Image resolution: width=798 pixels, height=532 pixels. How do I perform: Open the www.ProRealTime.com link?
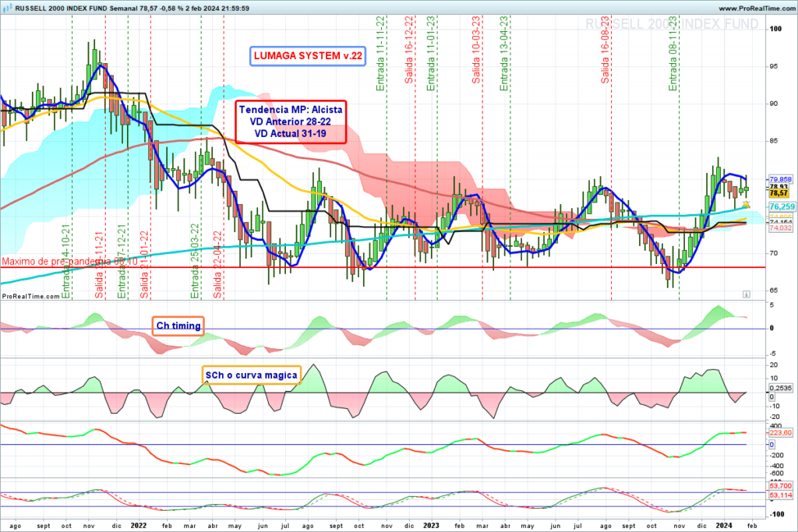pyautogui.click(x=757, y=9)
